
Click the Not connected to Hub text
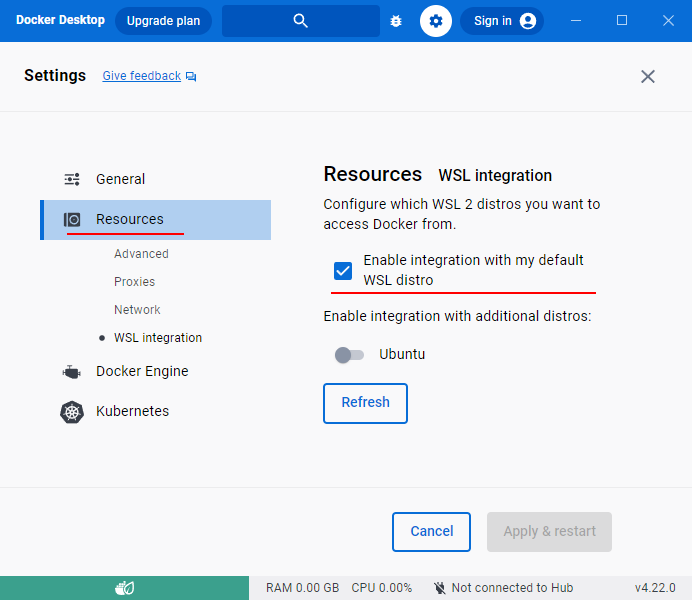coord(512,588)
